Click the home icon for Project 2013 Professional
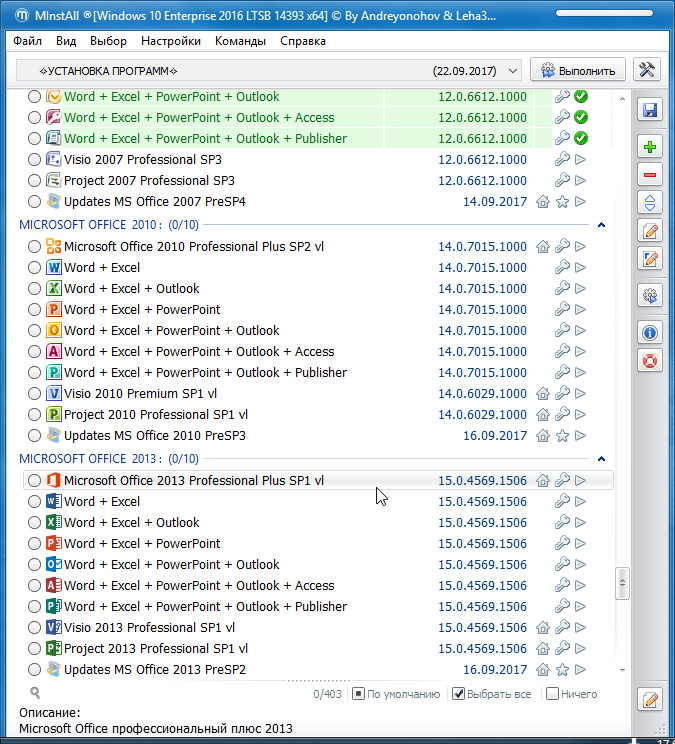 543,649
